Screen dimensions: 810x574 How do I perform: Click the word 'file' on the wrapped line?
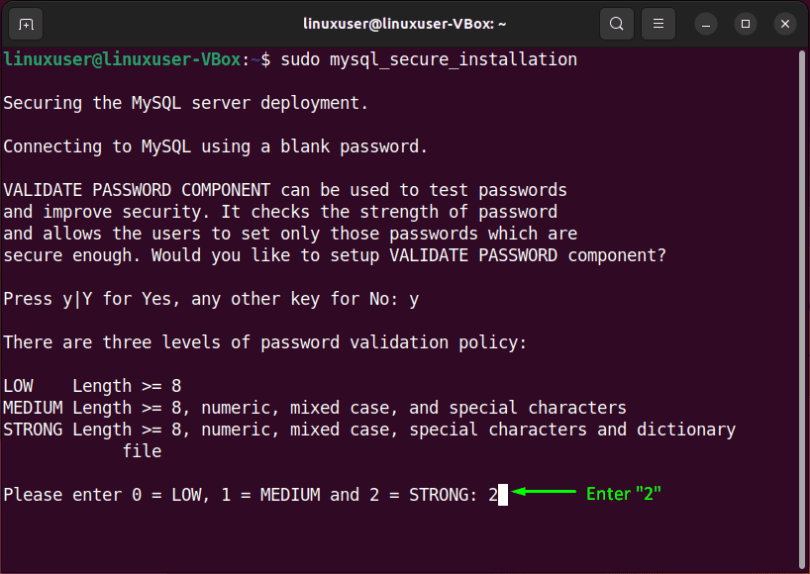tap(142, 452)
